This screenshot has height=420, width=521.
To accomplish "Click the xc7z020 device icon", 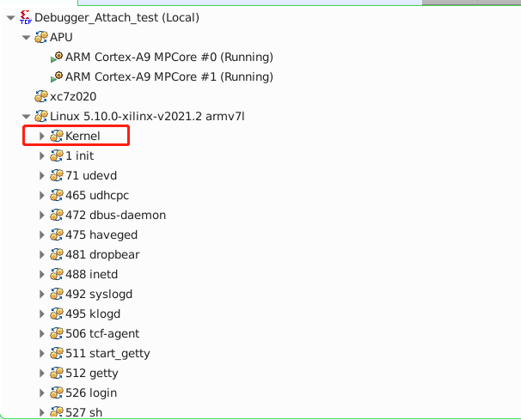I will pyautogui.click(x=41, y=96).
